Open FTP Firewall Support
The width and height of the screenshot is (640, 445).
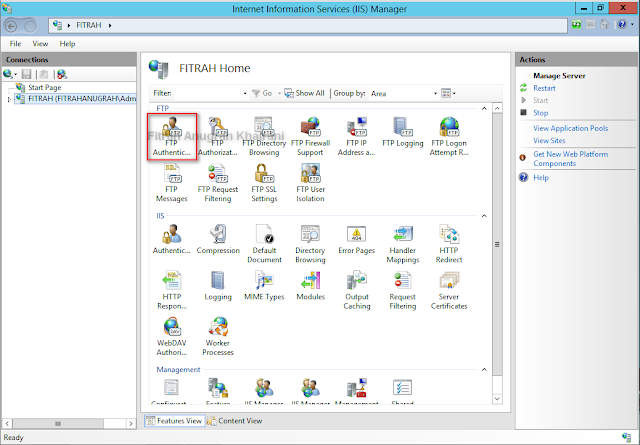[x=310, y=136]
